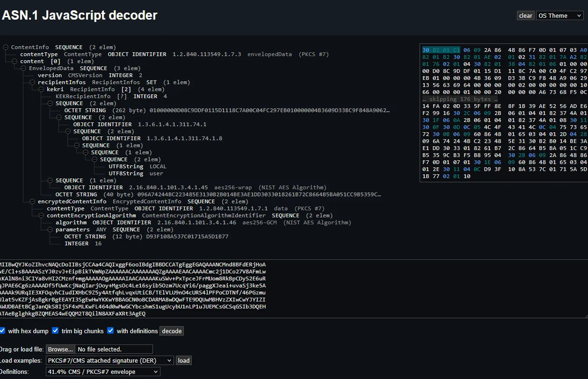Viewport: 588px width, 379px height.
Task: Click the ASN.1 JavaScript decoder title
Action: point(80,15)
